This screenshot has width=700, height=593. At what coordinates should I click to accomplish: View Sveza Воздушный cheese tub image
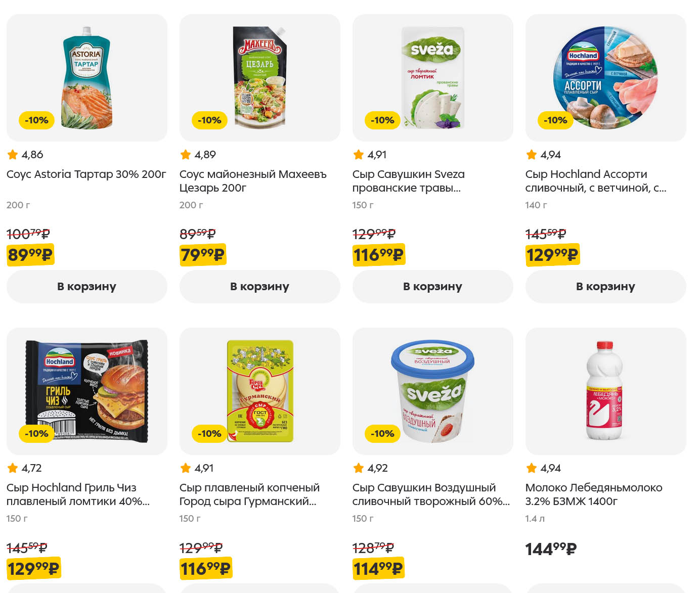[x=432, y=391]
